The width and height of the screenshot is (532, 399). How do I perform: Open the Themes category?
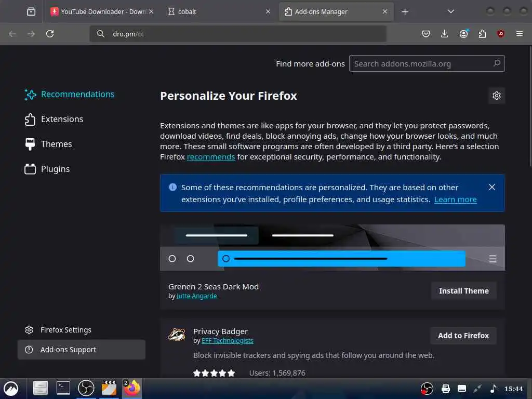(48, 144)
